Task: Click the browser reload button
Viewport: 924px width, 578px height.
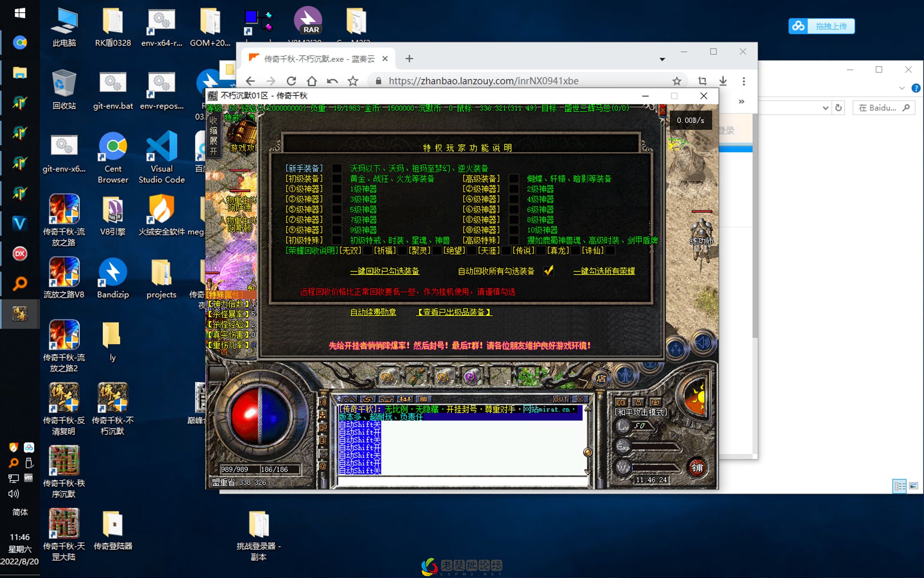Action: click(291, 81)
